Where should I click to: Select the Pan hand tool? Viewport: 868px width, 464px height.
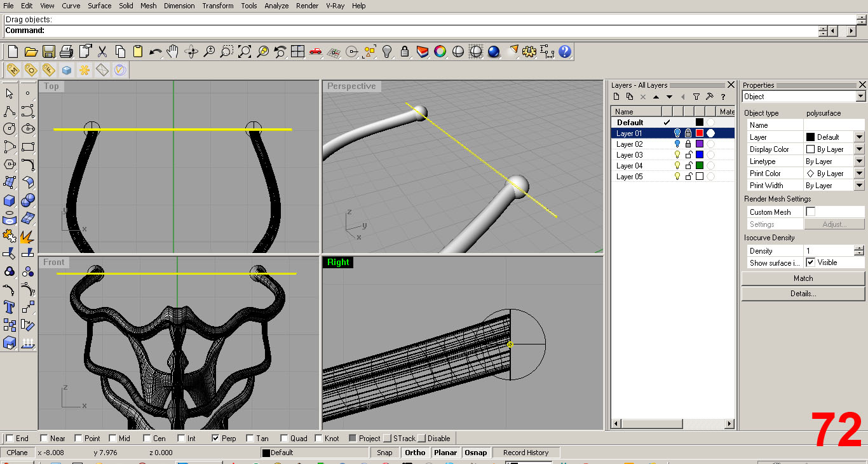[x=173, y=51]
